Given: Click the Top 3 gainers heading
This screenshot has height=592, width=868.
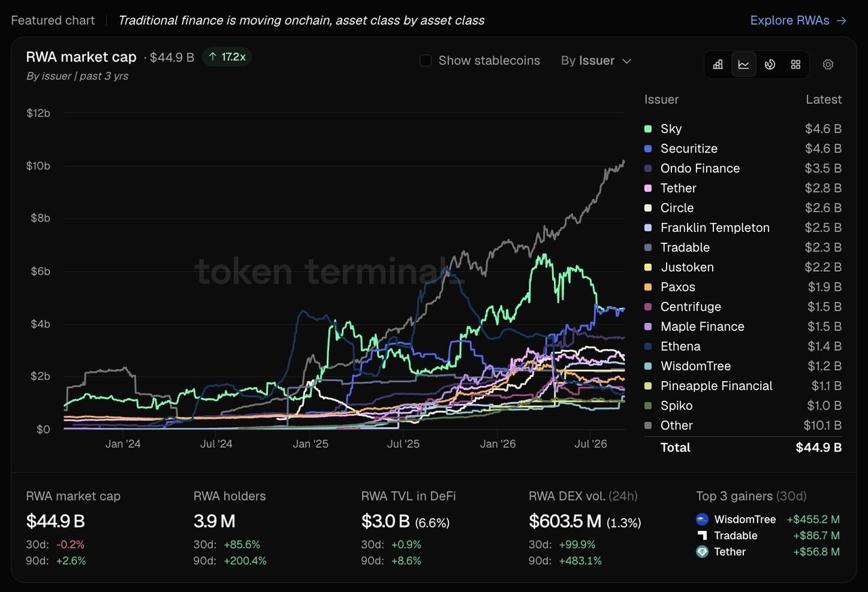Looking at the screenshot, I should pyautogui.click(x=751, y=496).
